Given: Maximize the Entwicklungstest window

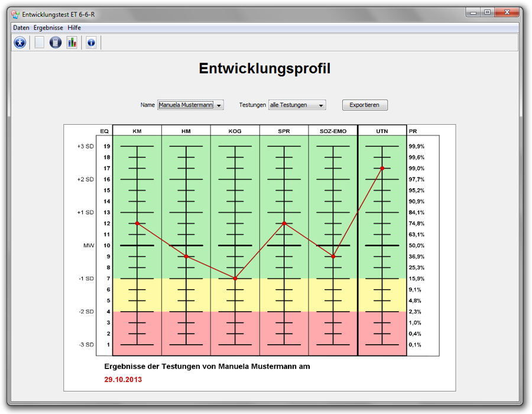Looking at the screenshot, I should pos(488,12).
